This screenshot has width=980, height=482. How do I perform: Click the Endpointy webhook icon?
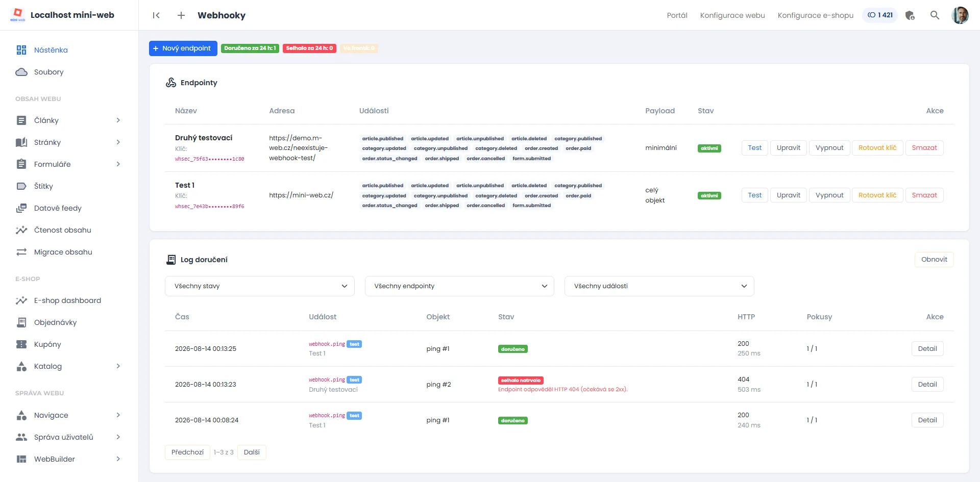click(x=171, y=83)
